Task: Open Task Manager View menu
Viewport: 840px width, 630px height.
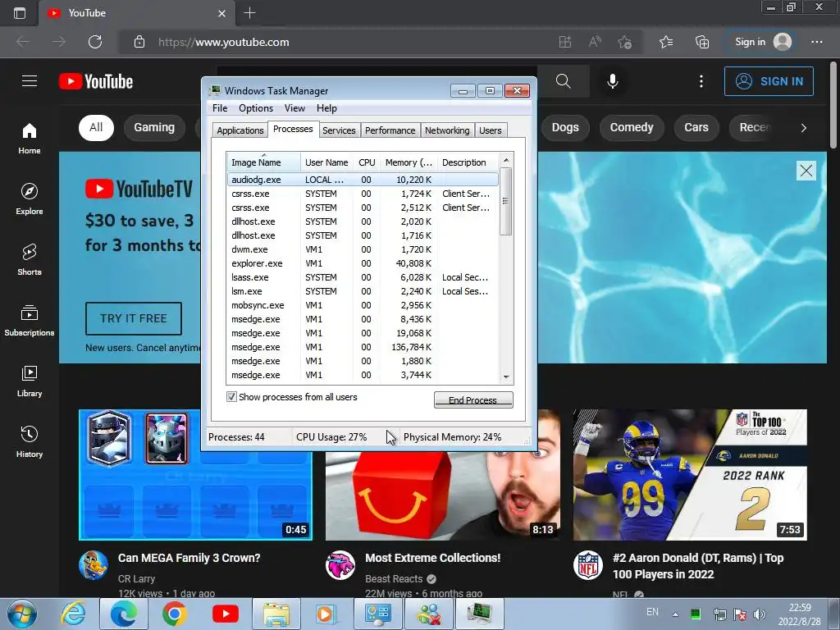Action: [x=294, y=108]
